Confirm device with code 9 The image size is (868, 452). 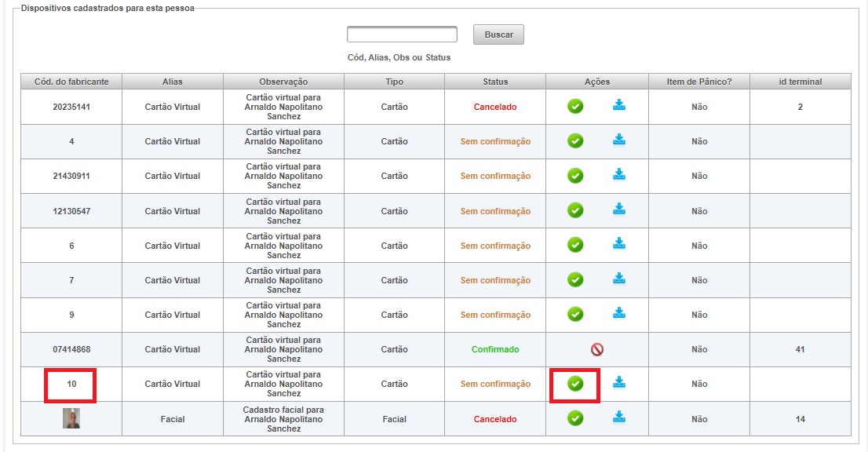575,314
